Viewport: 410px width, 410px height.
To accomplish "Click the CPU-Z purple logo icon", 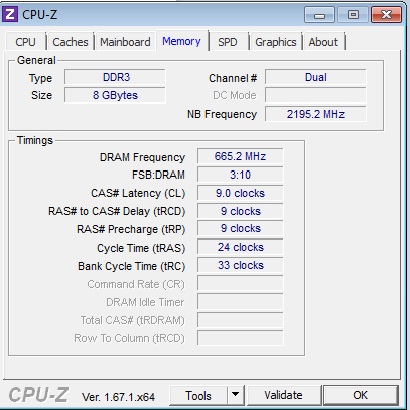I will pyautogui.click(x=10, y=14).
